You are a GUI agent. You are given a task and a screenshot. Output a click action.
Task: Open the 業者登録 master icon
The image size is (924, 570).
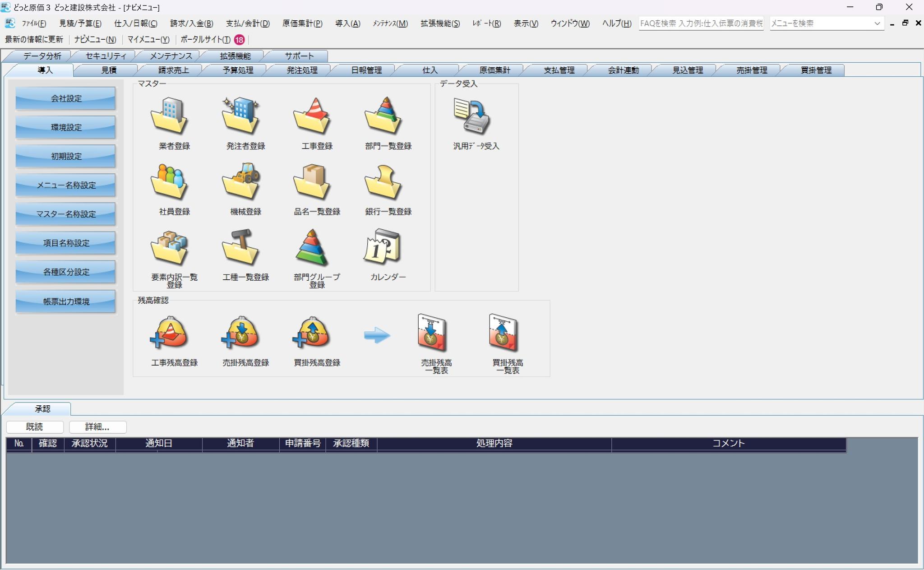point(170,116)
